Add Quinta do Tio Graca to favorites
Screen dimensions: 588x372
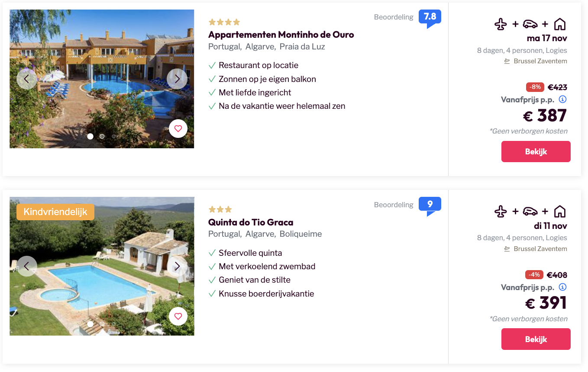(x=178, y=316)
